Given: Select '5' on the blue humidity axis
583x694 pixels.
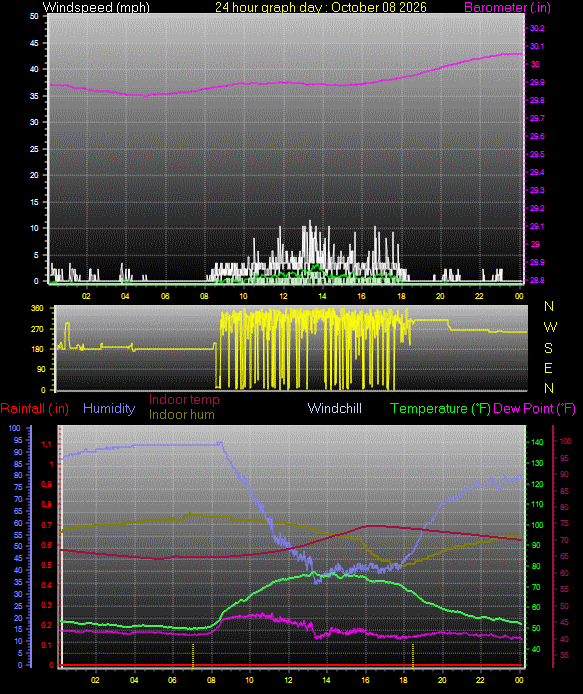Looking at the screenshot, I should tap(20, 653).
